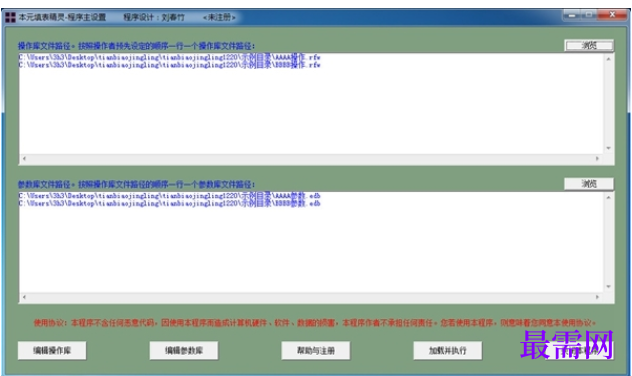Image resolution: width=632 pixels, height=376 pixels.
Task: Open 帮助与注册 dialog
Action: click(316, 351)
